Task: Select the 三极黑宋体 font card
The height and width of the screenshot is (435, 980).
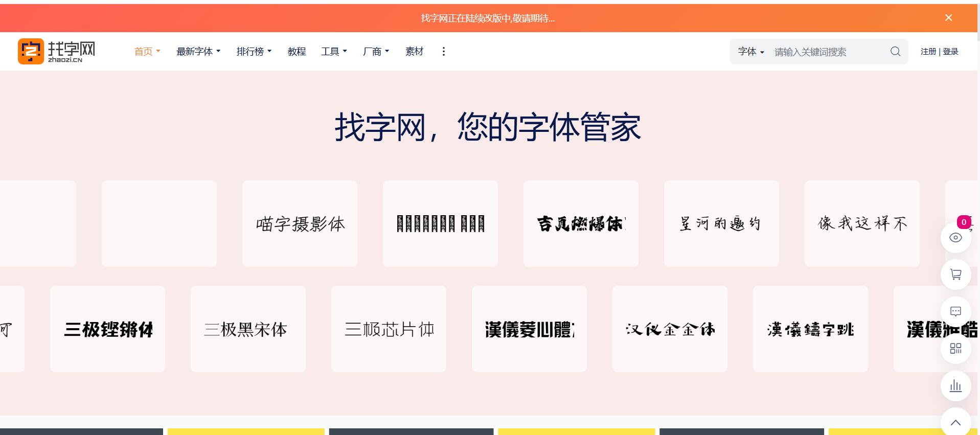Action: 248,329
